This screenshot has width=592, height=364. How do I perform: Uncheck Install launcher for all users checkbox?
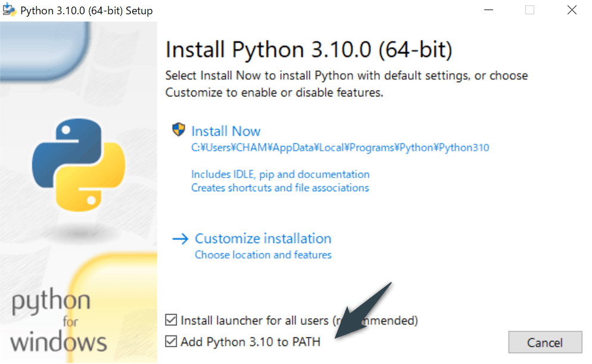[x=172, y=321]
